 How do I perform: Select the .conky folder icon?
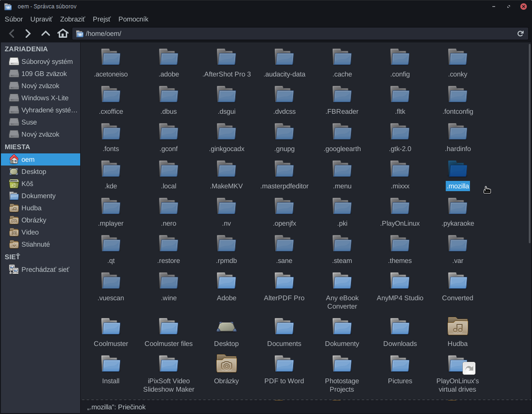coord(457,57)
